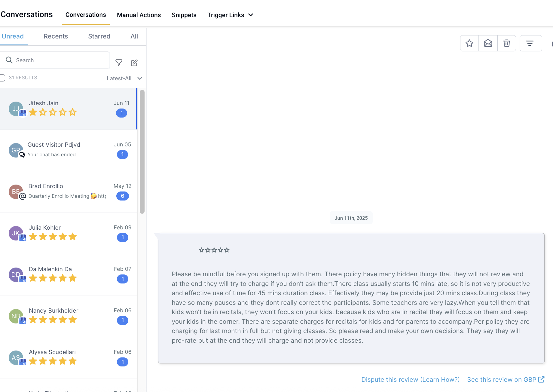Click Jitesh Jain's JJ avatar
This screenshot has width=553, height=392.
pos(16,109)
